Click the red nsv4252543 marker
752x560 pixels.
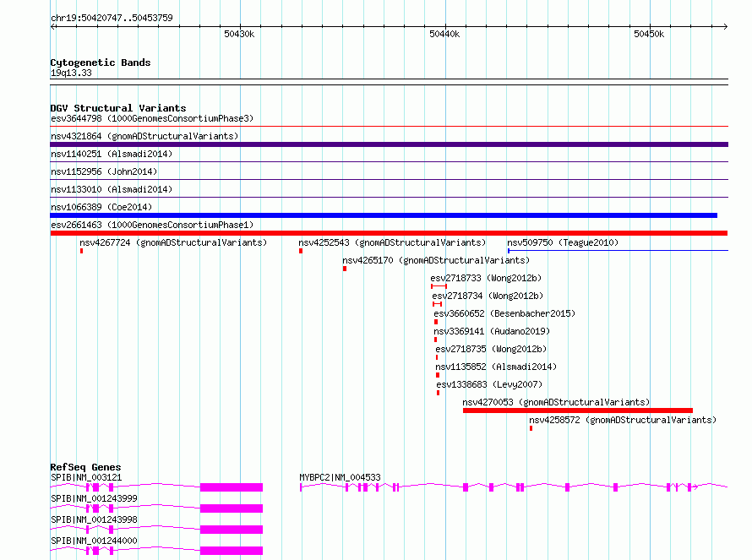pyautogui.click(x=301, y=251)
